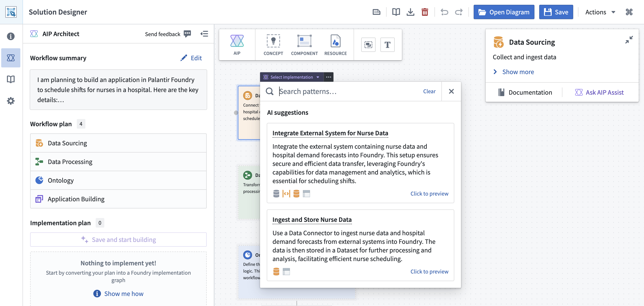Open the three-dots node options menu
The width and height of the screenshot is (644, 306).
(x=328, y=77)
